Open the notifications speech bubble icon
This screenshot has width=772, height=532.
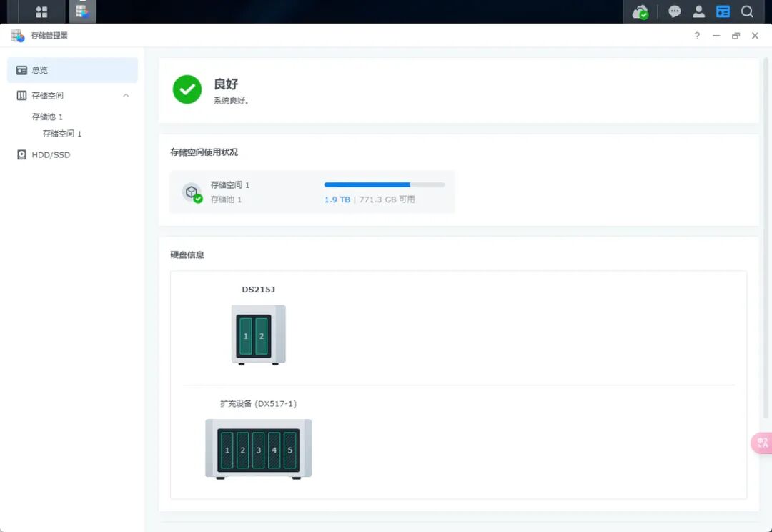pos(674,11)
